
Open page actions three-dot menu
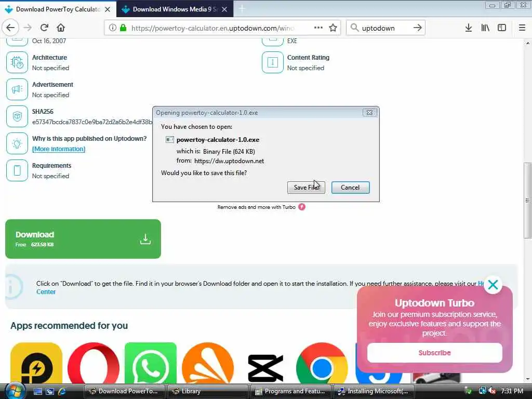coord(318,28)
